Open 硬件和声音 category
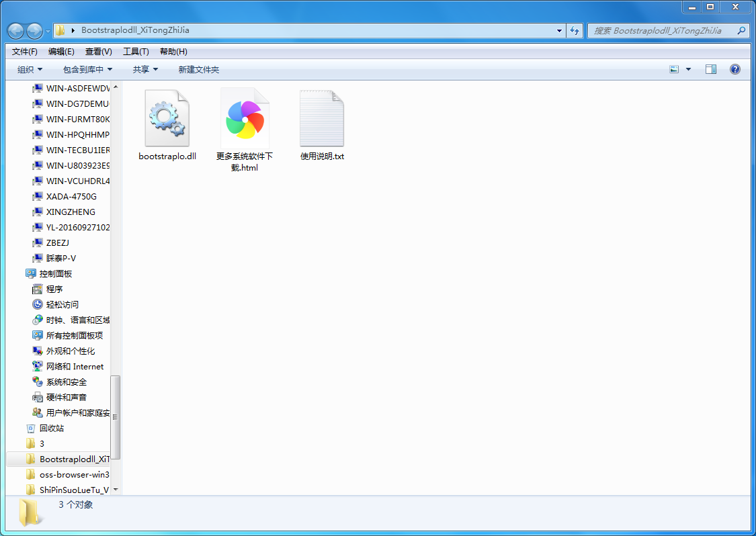The height and width of the screenshot is (536, 756). [x=60, y=397]
